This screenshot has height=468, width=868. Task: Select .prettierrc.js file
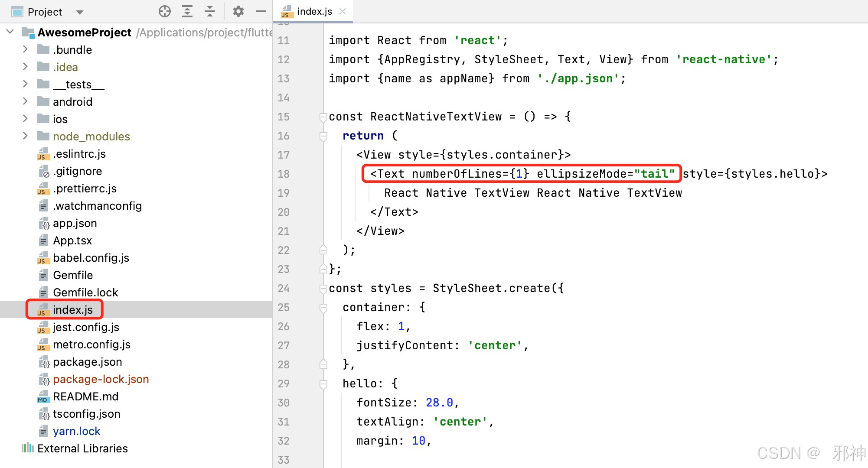click(85, 188)
